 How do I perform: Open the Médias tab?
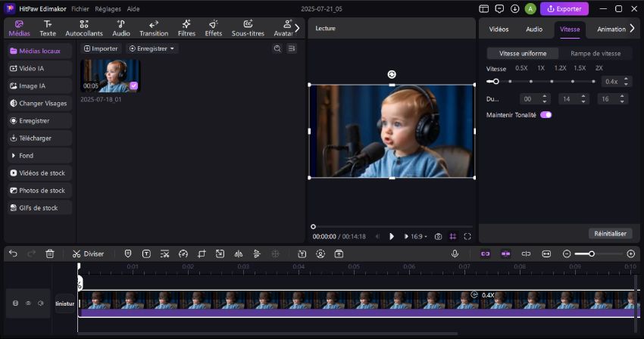pos(19,28)
